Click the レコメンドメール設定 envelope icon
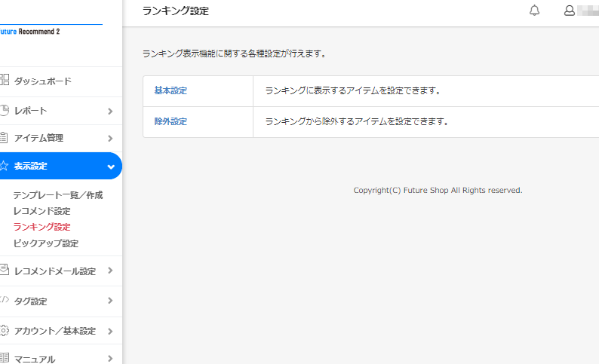The image size is (599, 364). (x=5, y=270)
